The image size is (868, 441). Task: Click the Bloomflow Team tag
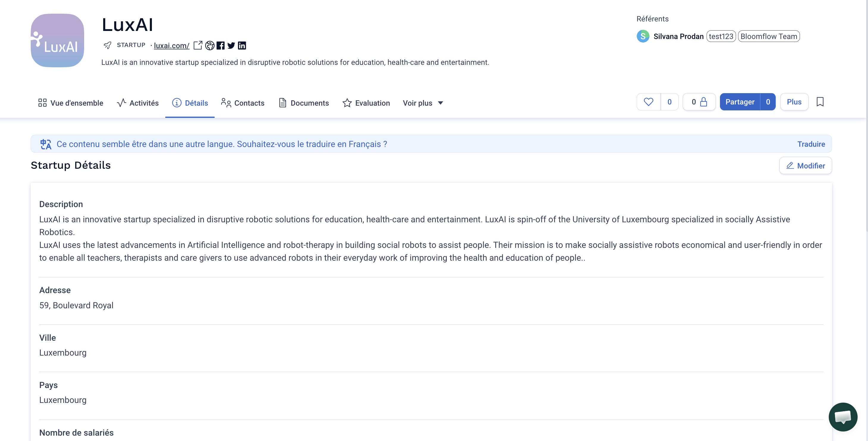pos(769,36)
